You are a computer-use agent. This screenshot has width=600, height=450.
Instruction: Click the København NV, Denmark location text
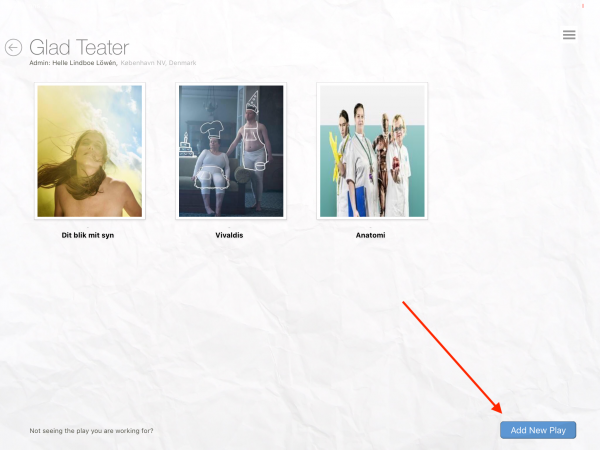coord(158,63)
